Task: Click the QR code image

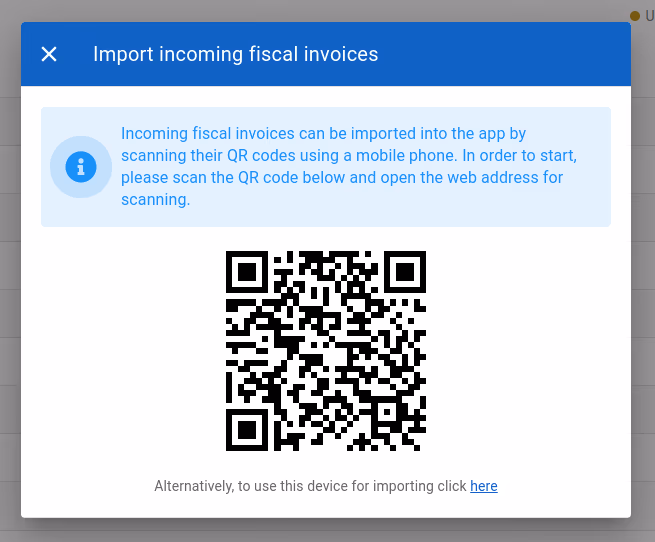Action: pos(326,351)
